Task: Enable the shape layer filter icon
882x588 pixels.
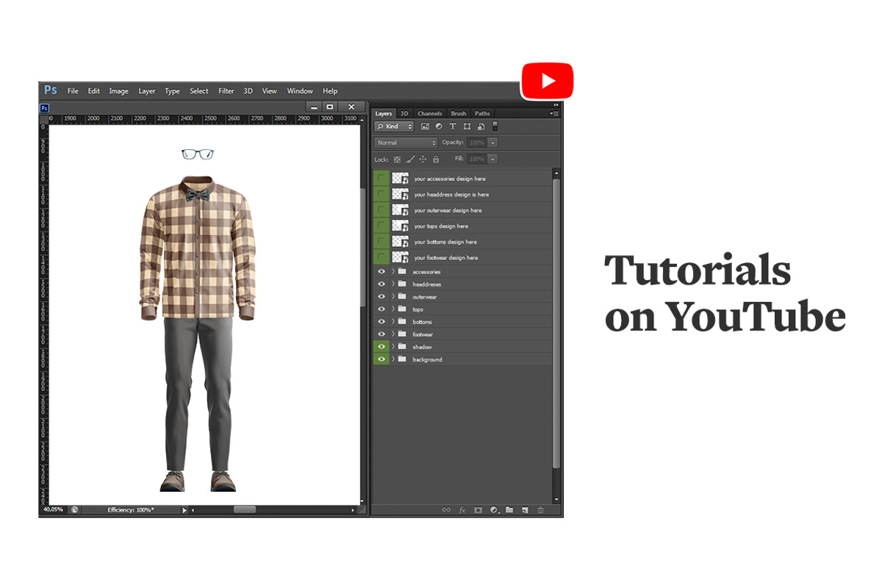Action: pos(467,126)
